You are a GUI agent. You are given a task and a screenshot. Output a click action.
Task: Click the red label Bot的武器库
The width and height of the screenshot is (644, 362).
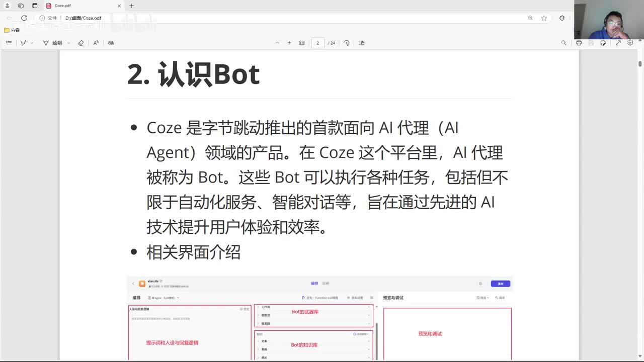pyautogui.click(x=305, y=312)
